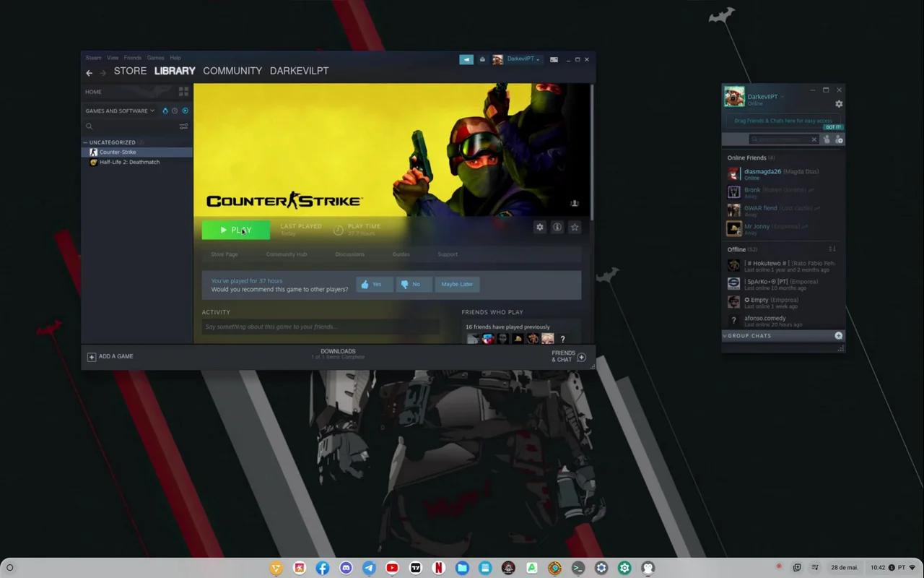924x578 pixels.
Task: Toggle sort by recent activity clock icon
Action: click(x=175, y=111)
